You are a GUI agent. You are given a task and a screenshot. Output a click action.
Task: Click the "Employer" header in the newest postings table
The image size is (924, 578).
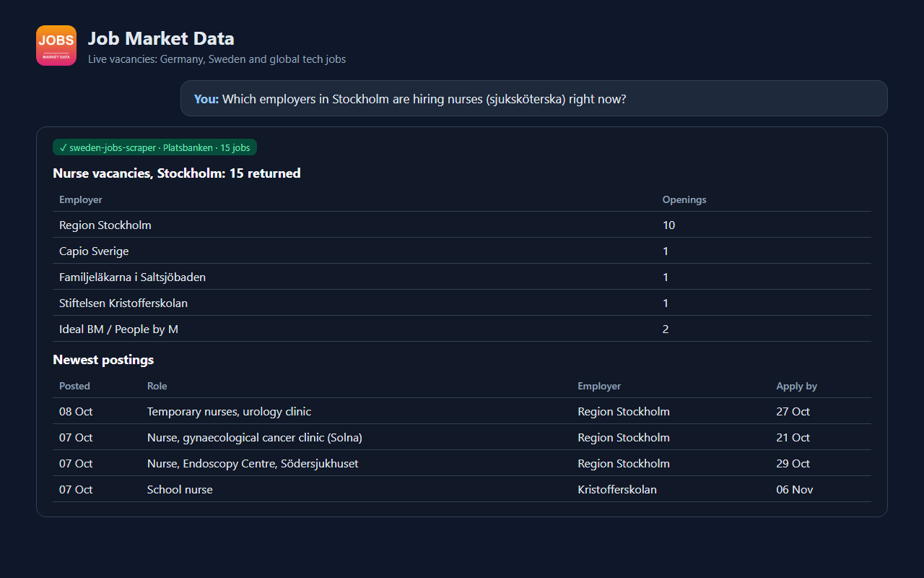(x=599, y=386)
